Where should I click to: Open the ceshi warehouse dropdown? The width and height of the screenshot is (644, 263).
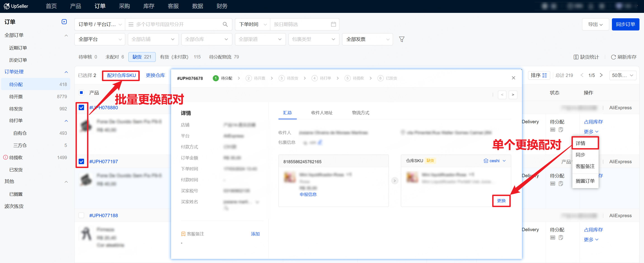495,161
